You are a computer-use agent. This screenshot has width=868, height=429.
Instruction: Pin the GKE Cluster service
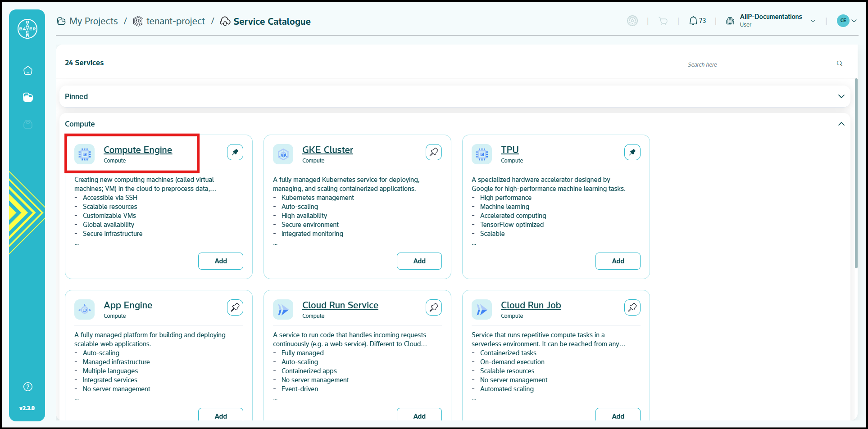[433, 152]
